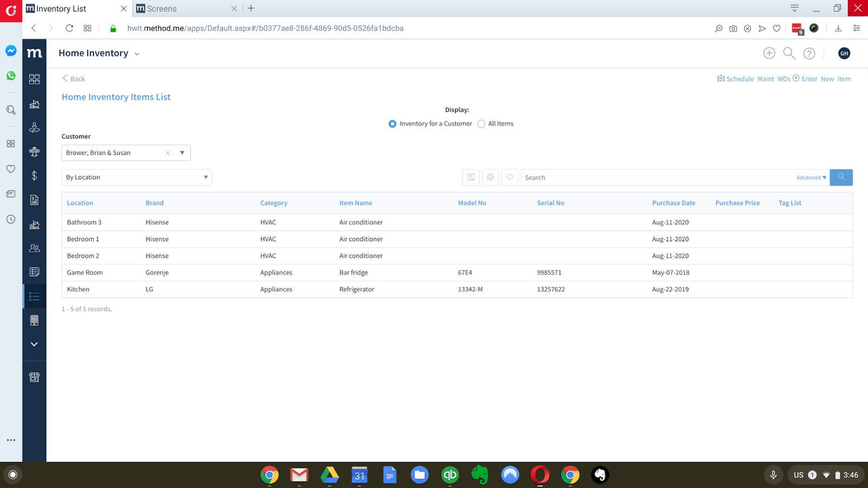Select the highlighted inventory list icon in sidebar
The width and height of the screenshot is (868, 488).
(34, 296)
